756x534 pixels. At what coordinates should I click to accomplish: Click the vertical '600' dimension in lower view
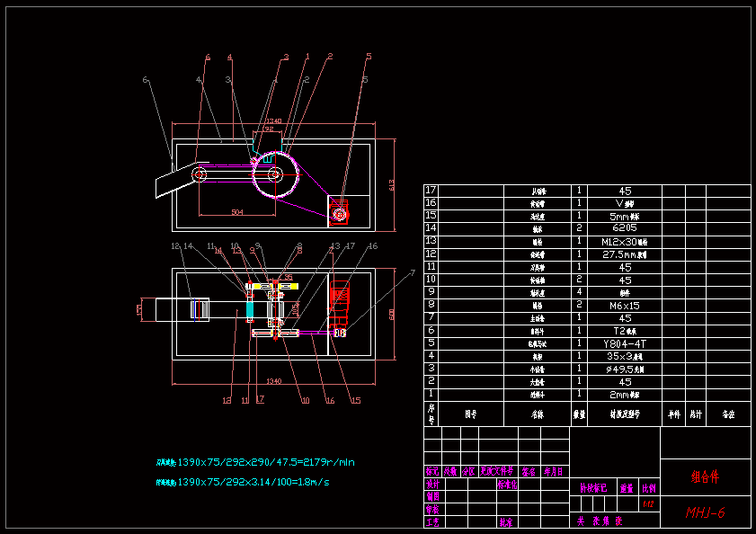392,315
